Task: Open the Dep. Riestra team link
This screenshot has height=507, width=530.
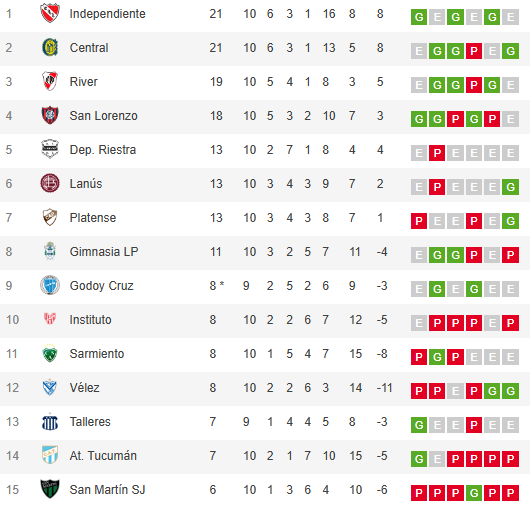Action: coord(103,150)
